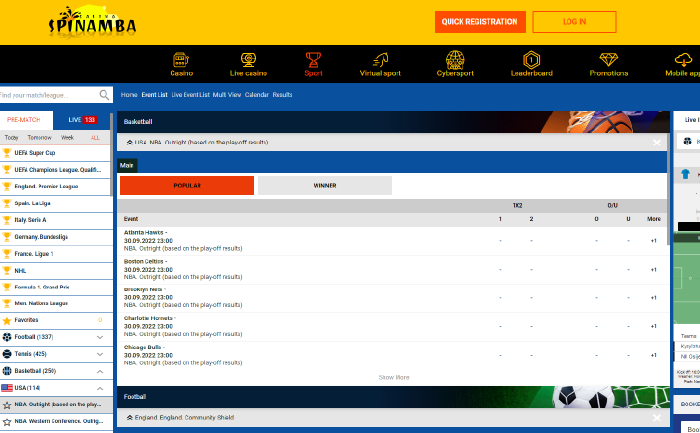Click the NHL trophy icon

click(7, 271)
